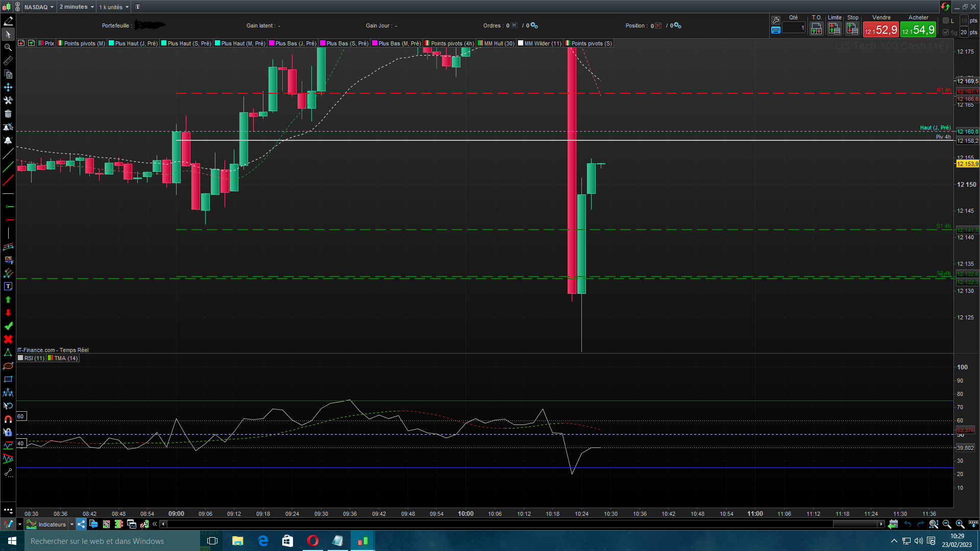Click the Stop order icon
Viewport: 980px width, 551px height.
[852, 29]
